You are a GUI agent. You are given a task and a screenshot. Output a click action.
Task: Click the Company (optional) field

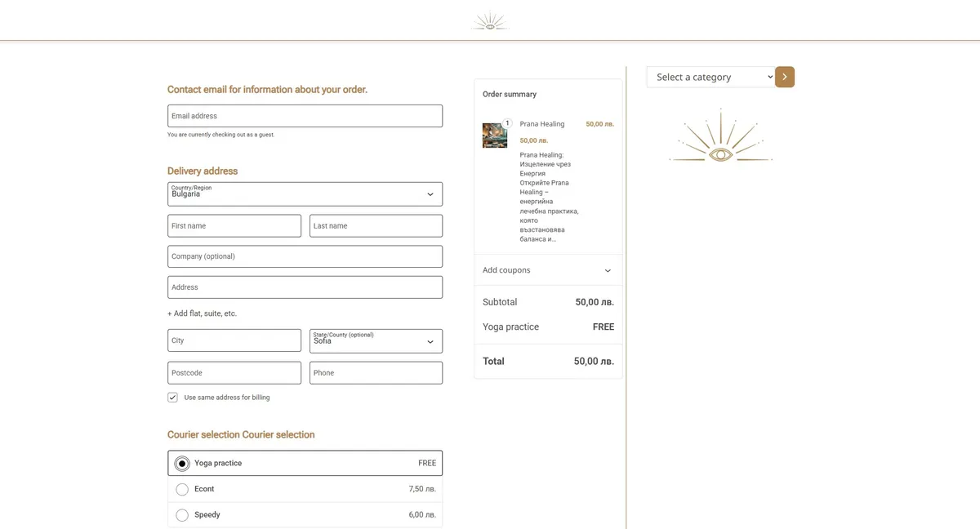[x=305, y=256]
